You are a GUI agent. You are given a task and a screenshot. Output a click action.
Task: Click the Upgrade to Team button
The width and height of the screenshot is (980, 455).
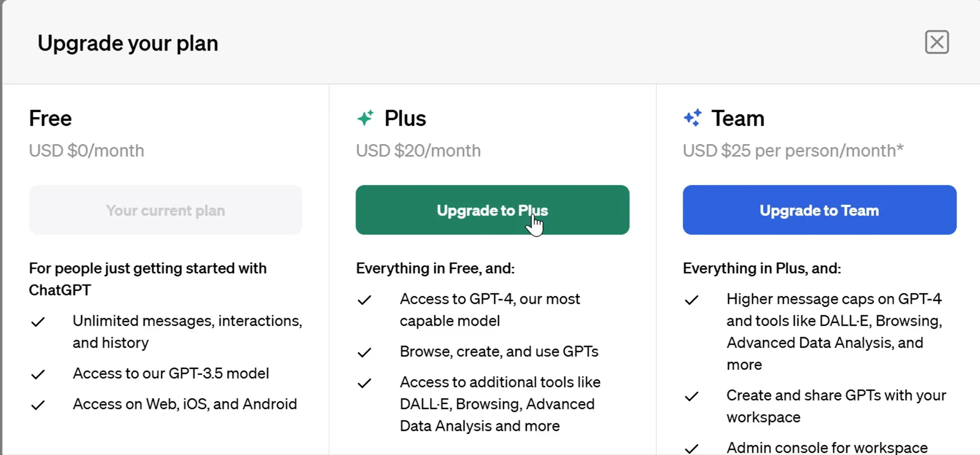pyautogui.click(x=819, y=210)
